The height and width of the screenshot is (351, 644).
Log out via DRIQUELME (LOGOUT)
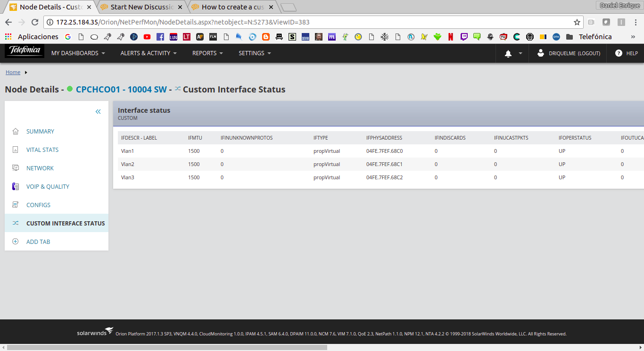click(x=575, y=53)
